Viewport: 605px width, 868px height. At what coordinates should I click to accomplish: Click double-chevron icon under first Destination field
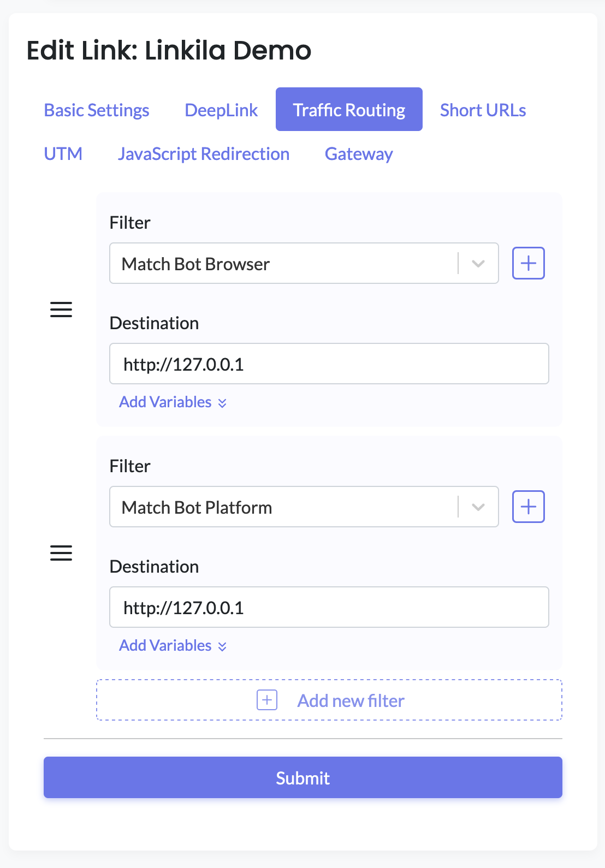(x=222, y=403)
